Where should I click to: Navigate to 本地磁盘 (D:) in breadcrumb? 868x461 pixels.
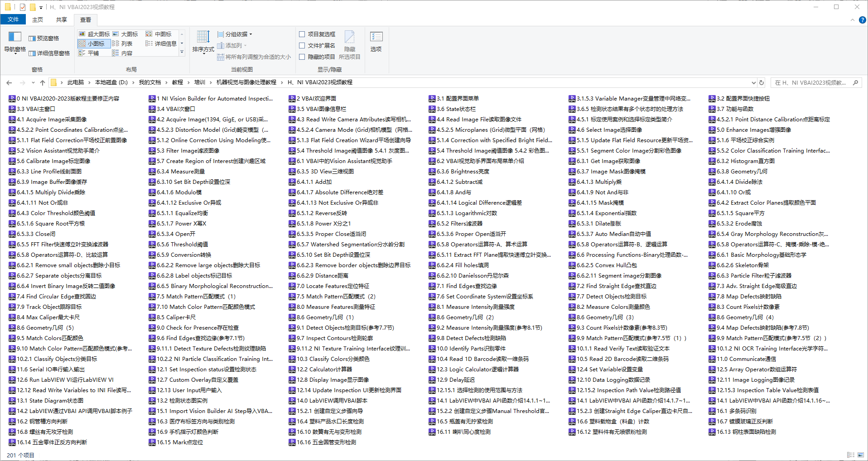(111, 82)
